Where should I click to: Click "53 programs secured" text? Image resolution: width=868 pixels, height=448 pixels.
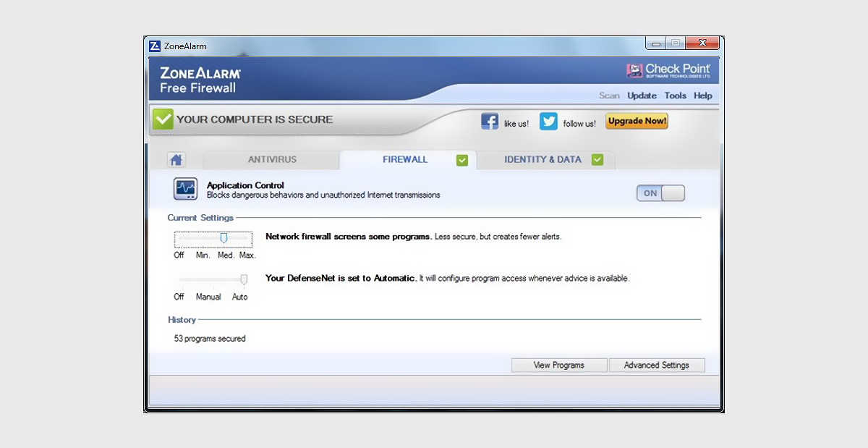[x=210, y=339]
